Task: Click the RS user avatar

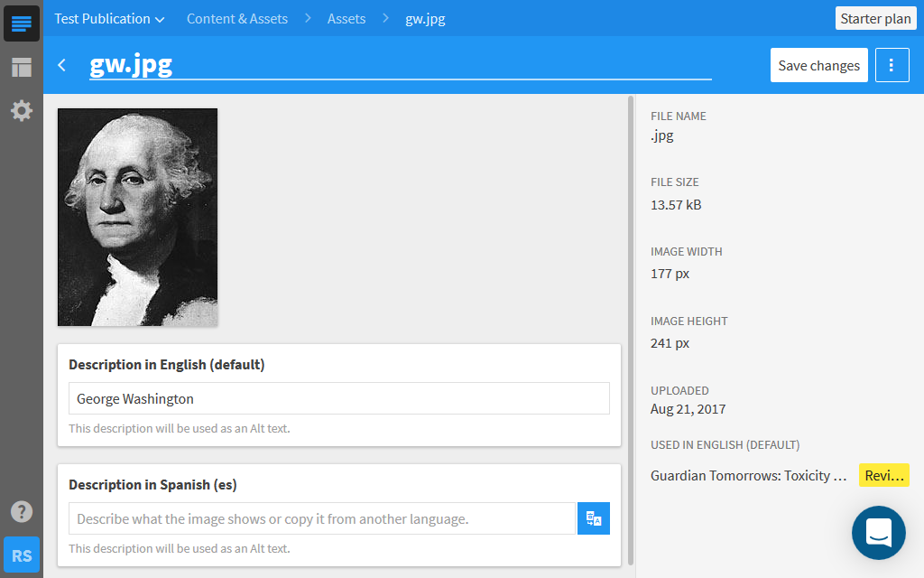Action: tap(22, 555)
